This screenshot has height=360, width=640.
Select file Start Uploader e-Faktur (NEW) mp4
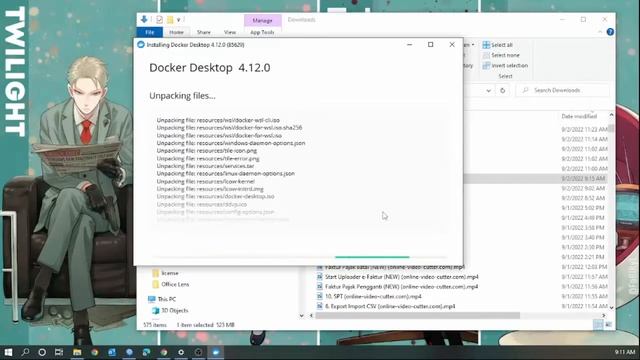click(402, 277)
